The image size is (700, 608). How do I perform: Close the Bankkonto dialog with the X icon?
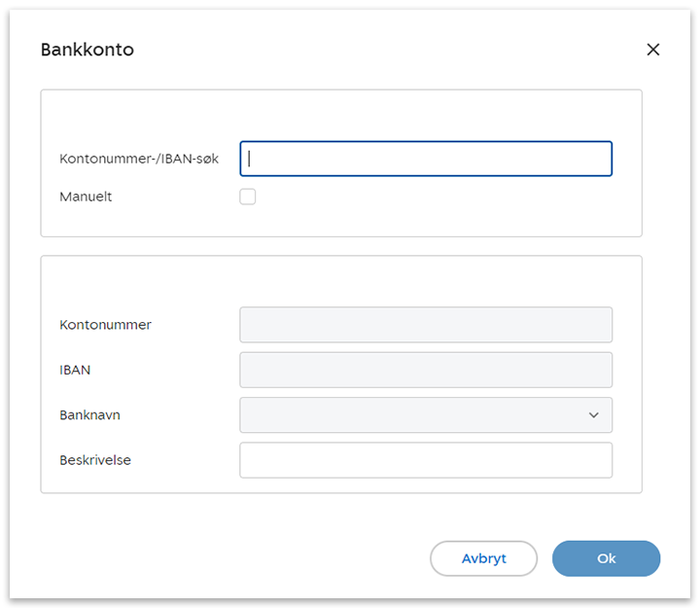tap(652, 50)
